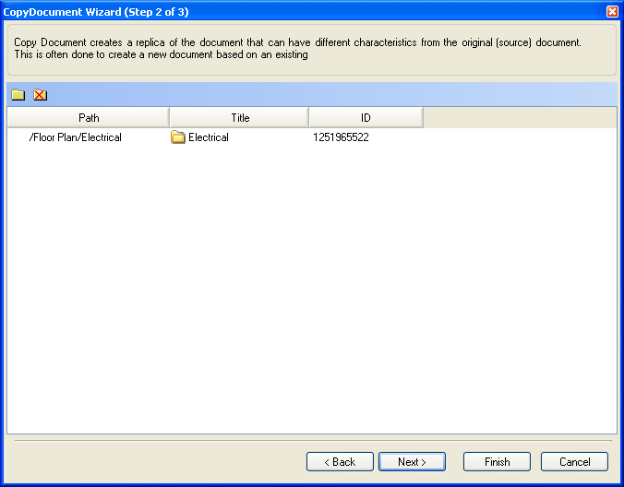Sort by the Path column header
Screen dimensions: 624x487
point(88,118)
